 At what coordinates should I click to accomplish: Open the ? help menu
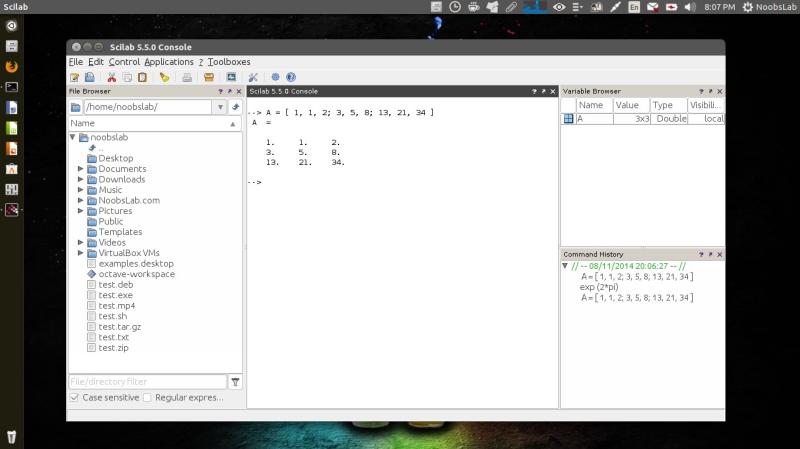pyautogui.click(x=201, y=62)
